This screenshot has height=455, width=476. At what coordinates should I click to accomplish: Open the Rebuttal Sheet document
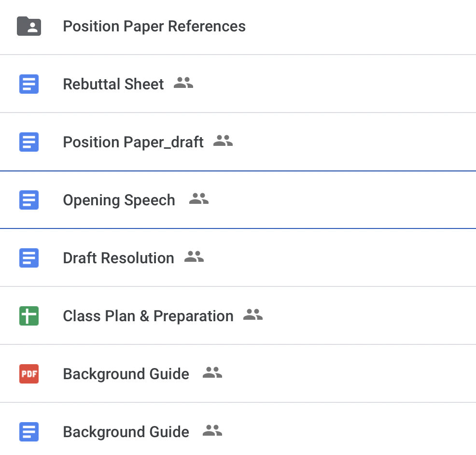[x=113, y=84]
